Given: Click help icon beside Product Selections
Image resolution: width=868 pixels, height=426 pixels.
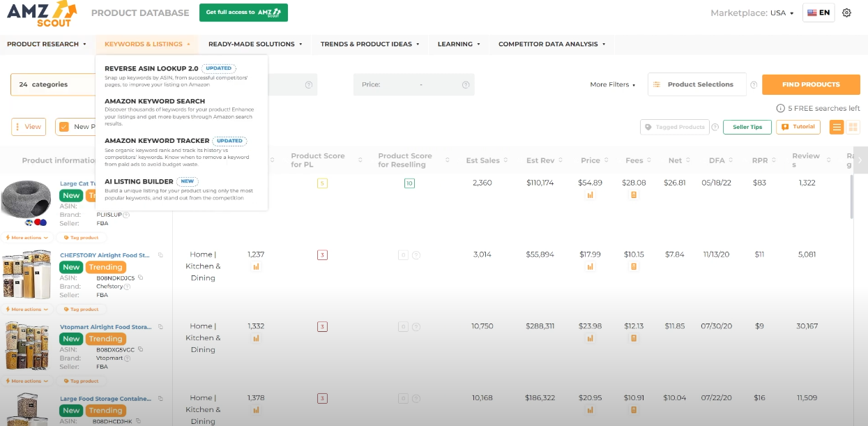Looking at the screenshot, I should click(x=754, y=85).
